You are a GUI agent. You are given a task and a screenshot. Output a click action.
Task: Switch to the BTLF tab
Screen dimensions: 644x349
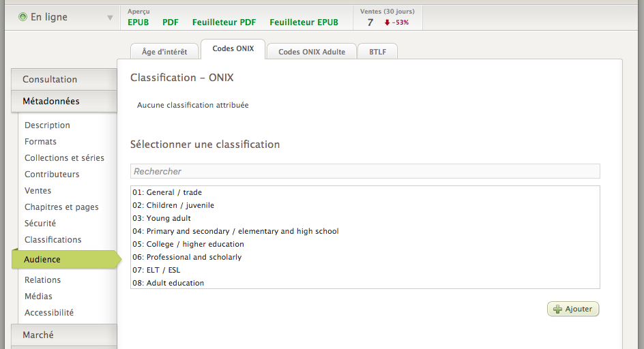coord(377,52)
